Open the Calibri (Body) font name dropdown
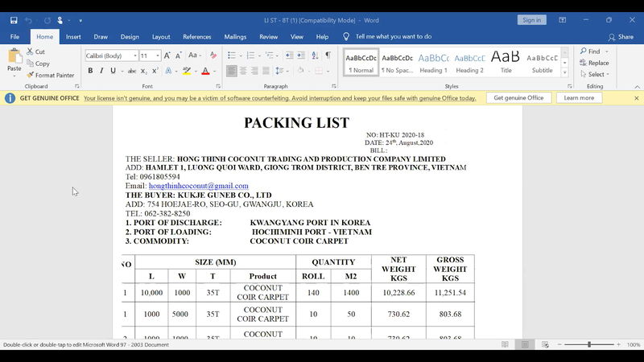Screen dimensions: 644x362 tap(135, 56)
